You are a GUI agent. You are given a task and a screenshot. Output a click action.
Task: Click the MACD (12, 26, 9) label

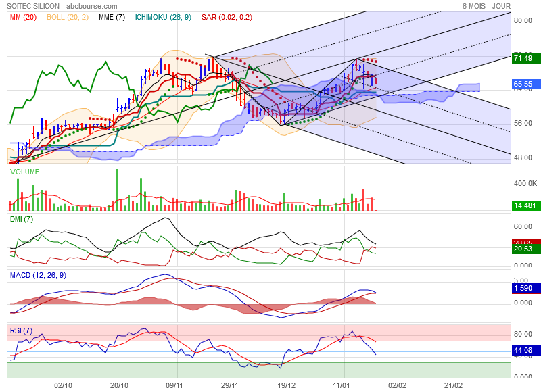[x=39, y=275]
